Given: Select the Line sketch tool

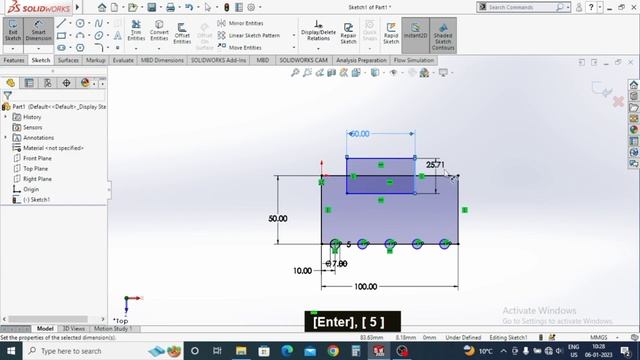Looking at the screenshot, I should pos(61,23).
